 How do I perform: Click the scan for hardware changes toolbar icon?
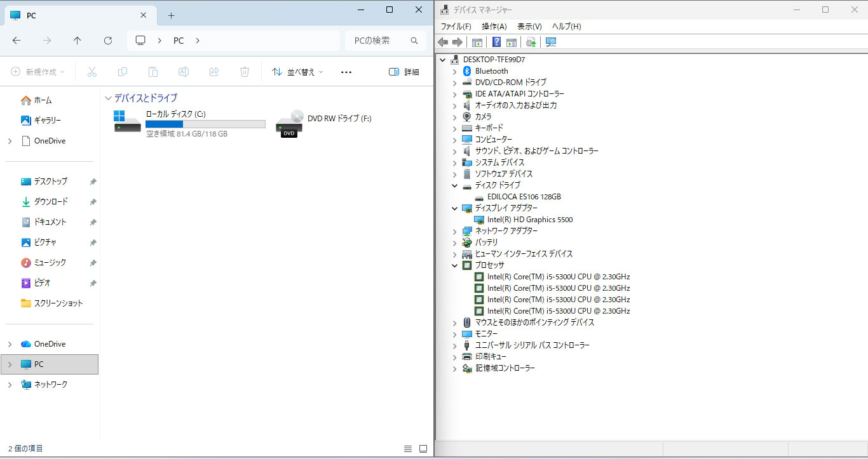tap(550, 42)
